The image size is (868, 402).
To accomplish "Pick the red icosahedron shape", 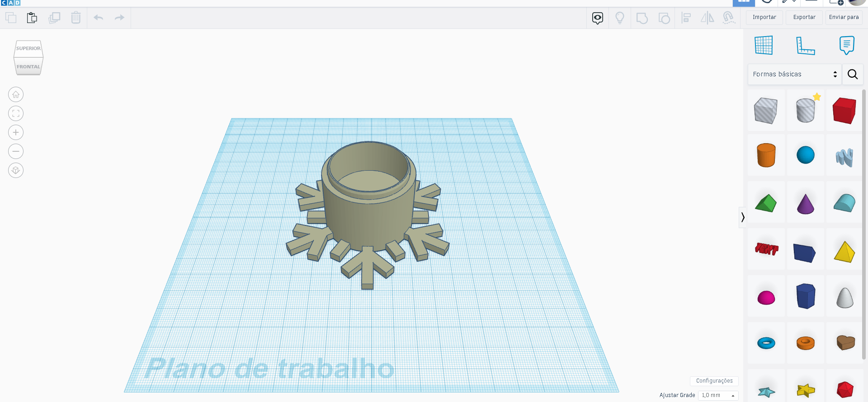I will click(x=844, y=389).
